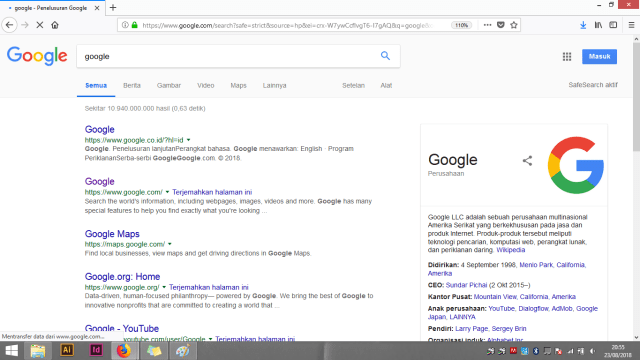Show site information icon in address bar
This screenshot has width=640, height=360.
point(125,25)
